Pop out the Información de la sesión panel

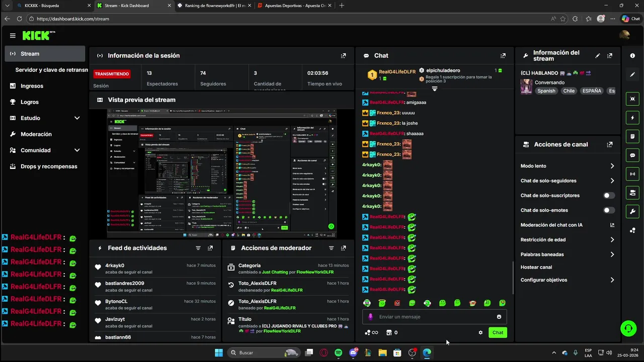343,56
